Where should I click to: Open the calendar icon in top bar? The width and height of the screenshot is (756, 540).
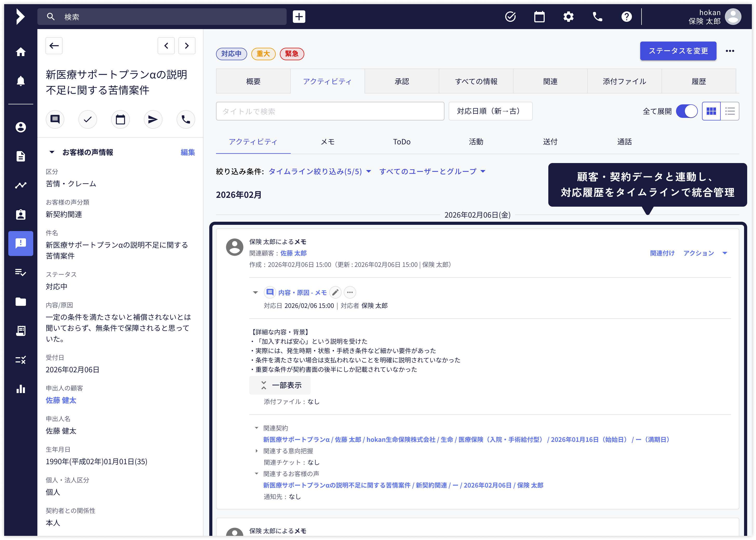tap(539, 17)
